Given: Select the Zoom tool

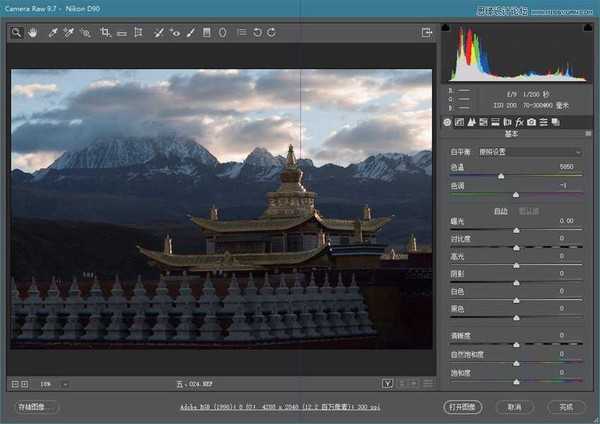Looking at the screenshot, I should pyautogui.click(x=17, y=33).
